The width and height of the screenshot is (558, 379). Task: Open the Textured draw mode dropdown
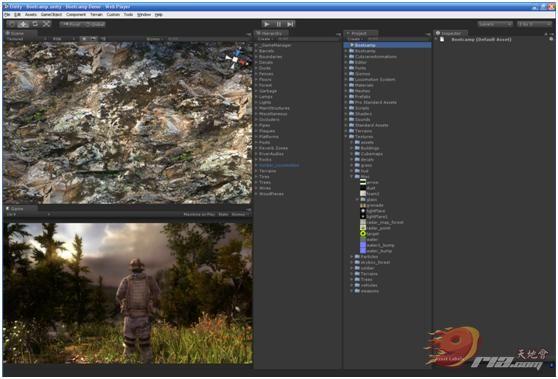[x=27, y=39]
